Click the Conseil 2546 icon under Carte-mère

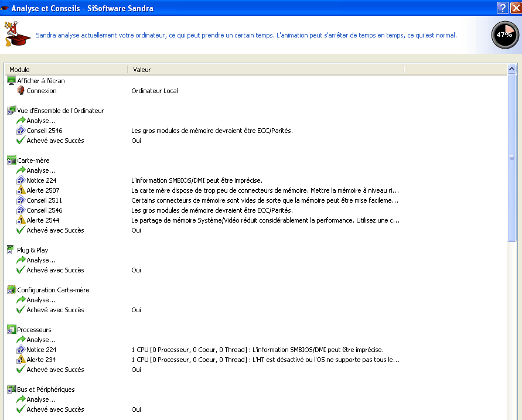click(21, 210)
